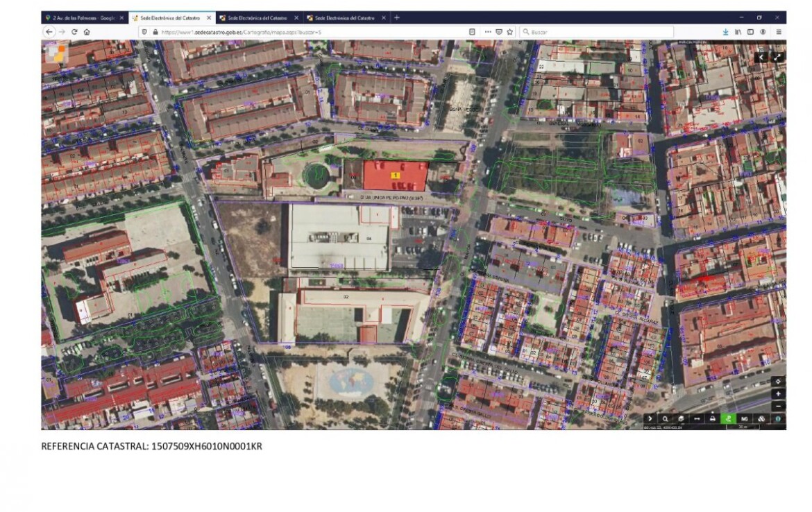Toggle the green parcel selection tool
812x512 pixels.
729,419
